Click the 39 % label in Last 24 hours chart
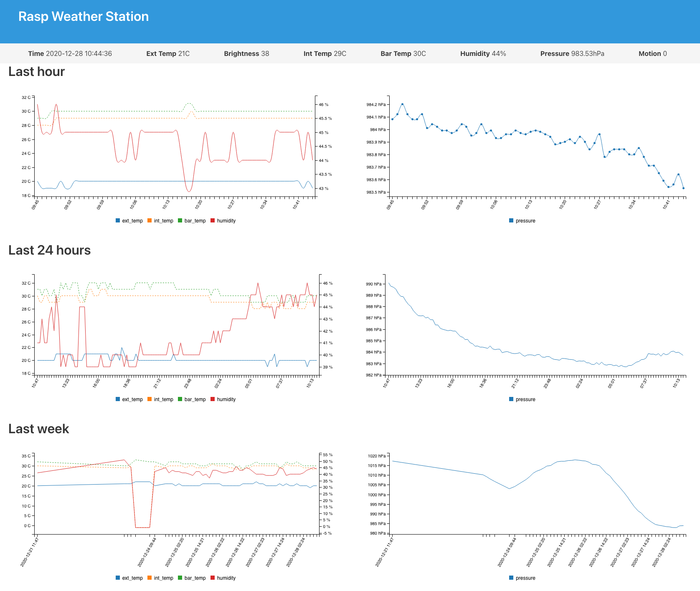 coord(328,367)
